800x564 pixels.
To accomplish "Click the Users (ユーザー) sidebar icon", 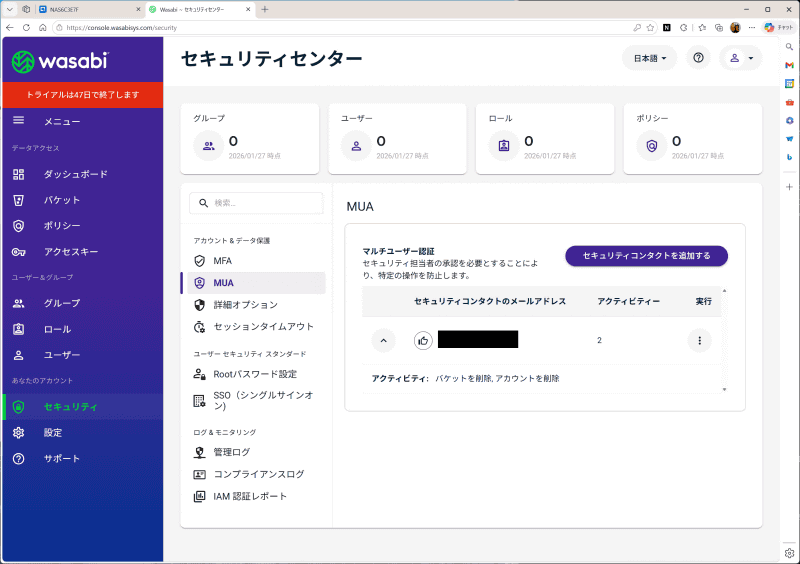I will click(18, 355).
